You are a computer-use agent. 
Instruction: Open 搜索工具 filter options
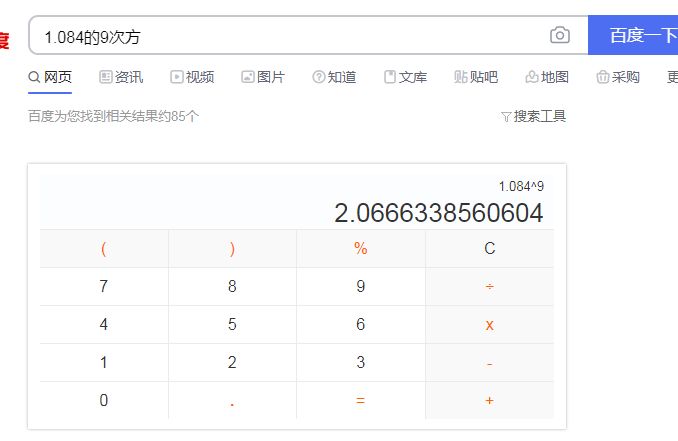pyautogui.click(x=534, y=116)
